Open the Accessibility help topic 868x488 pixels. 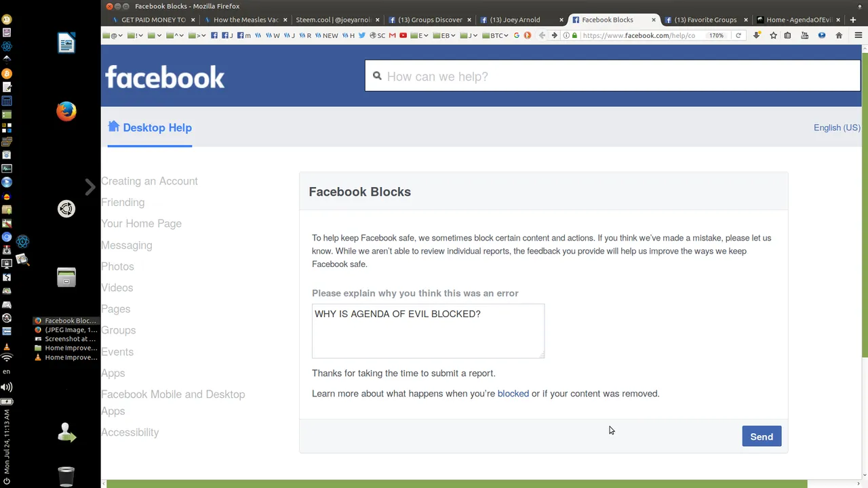tap(130, 432)
